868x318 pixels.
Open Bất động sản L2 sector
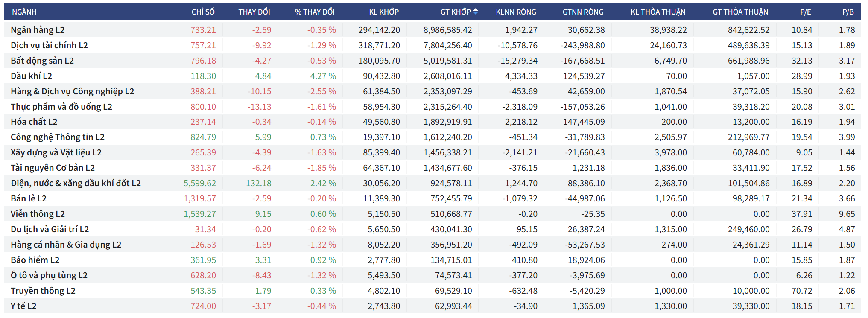(42, 61)
